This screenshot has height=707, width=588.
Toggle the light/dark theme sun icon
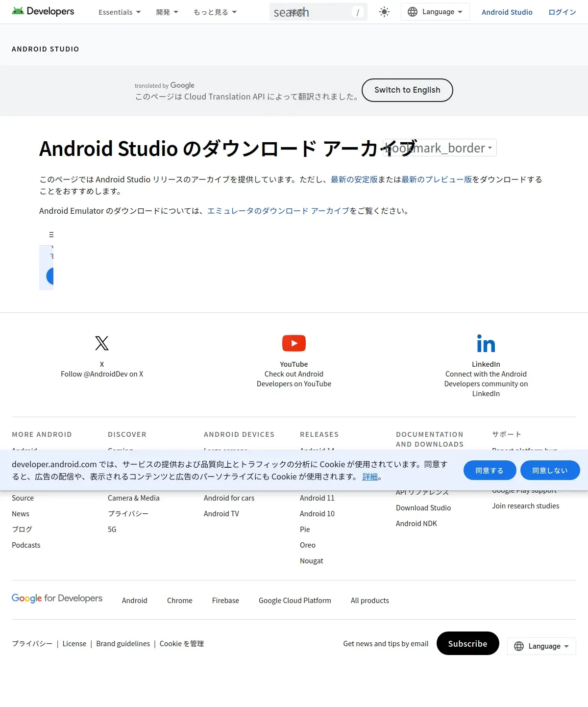click(384, 12)
